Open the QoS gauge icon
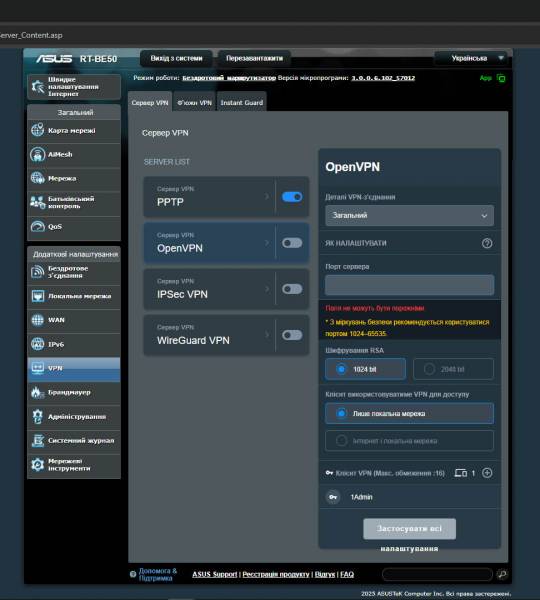This screenshot has width=540, height=600. pyautogui.click(x=38, y=226)
